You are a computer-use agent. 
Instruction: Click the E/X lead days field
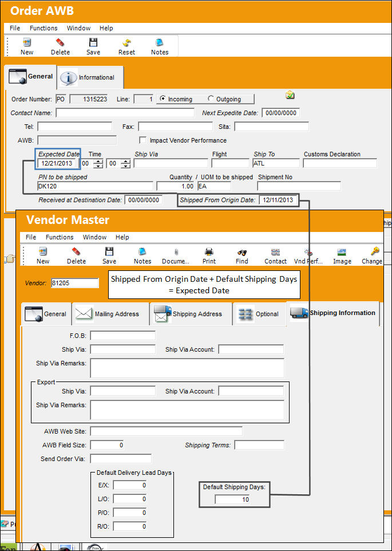[x=130, y=485]
